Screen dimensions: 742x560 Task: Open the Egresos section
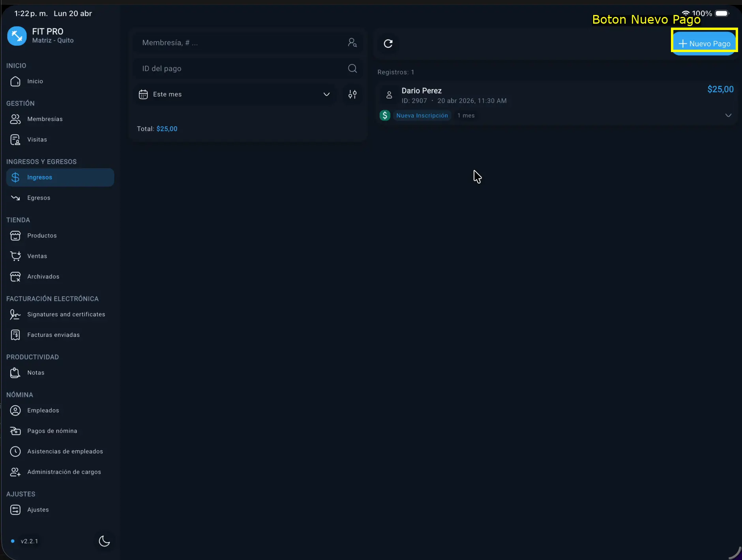(39, 198)
